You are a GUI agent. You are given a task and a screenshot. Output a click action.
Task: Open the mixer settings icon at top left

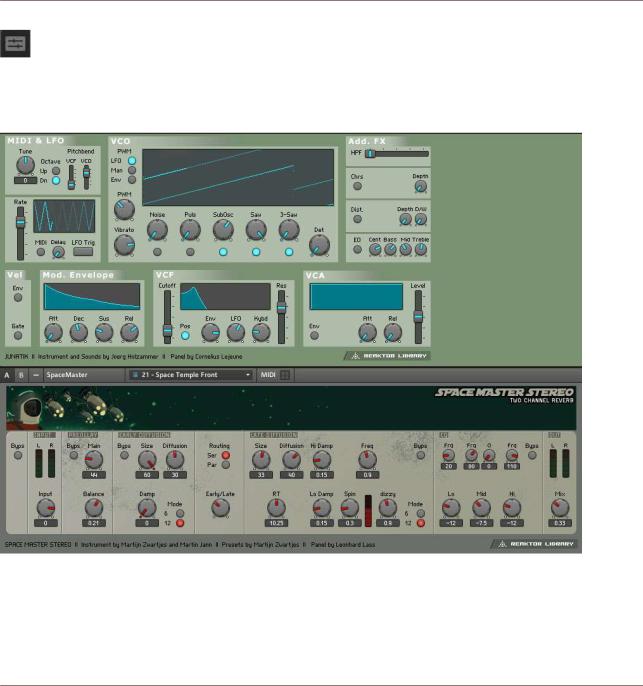(15, 44)
